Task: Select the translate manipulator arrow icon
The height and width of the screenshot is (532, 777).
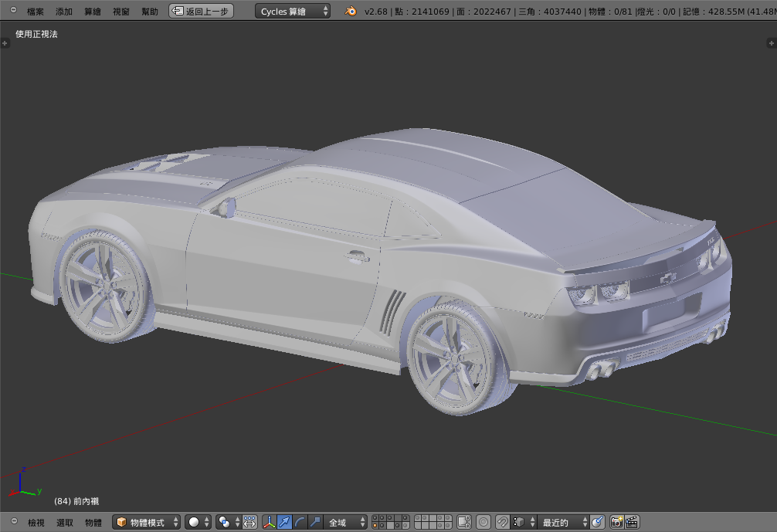Action: pyautogui.click(x=284, y=523)
